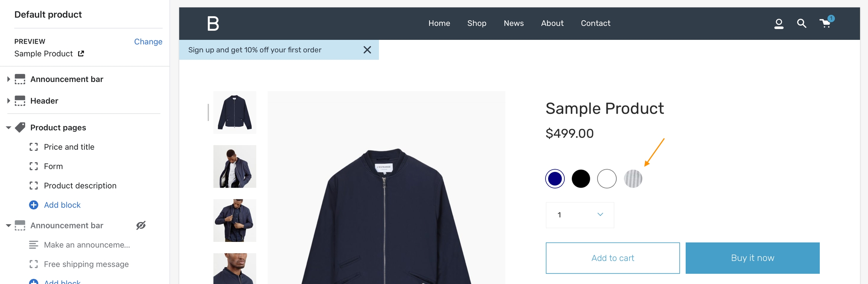The height and width of the screenshot is (284, 868).
Task: Open the About navigation menu item
Action: click(x=552, y=23)
